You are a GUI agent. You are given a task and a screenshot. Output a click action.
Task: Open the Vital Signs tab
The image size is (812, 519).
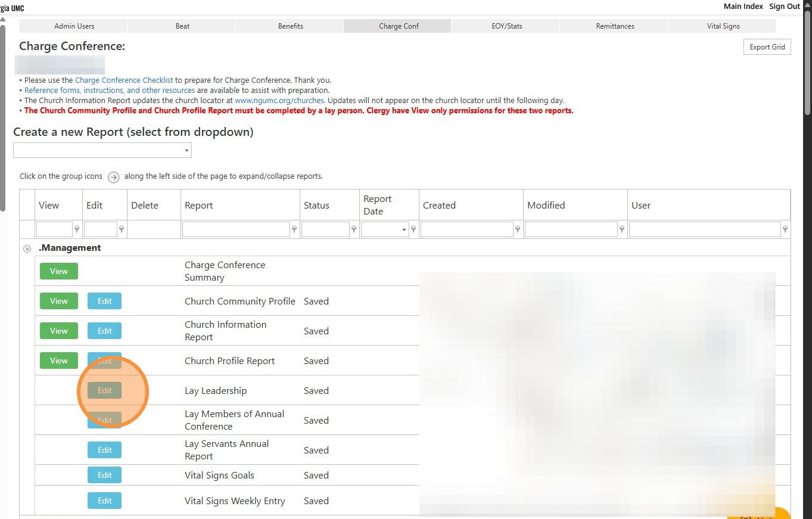(723, 26)
